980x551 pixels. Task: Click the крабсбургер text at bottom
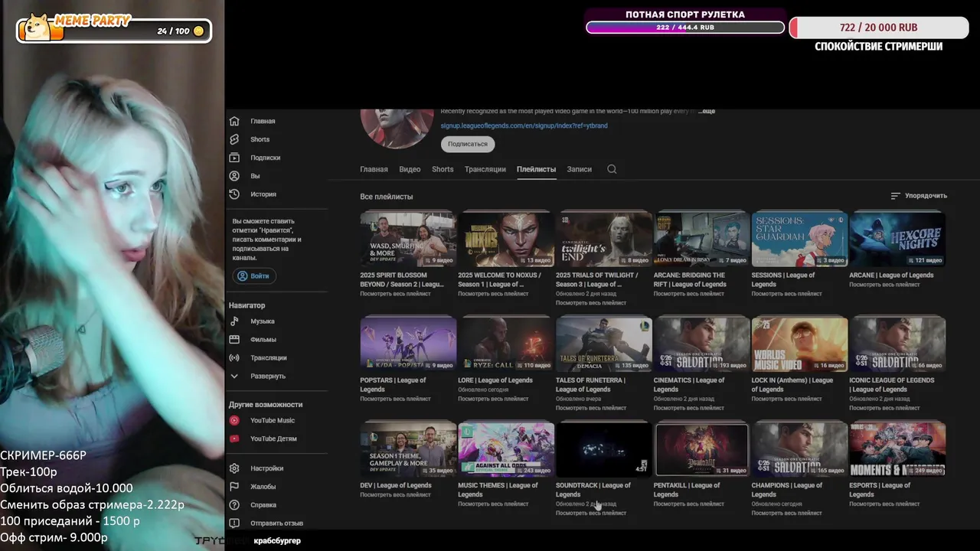point(277,540)
